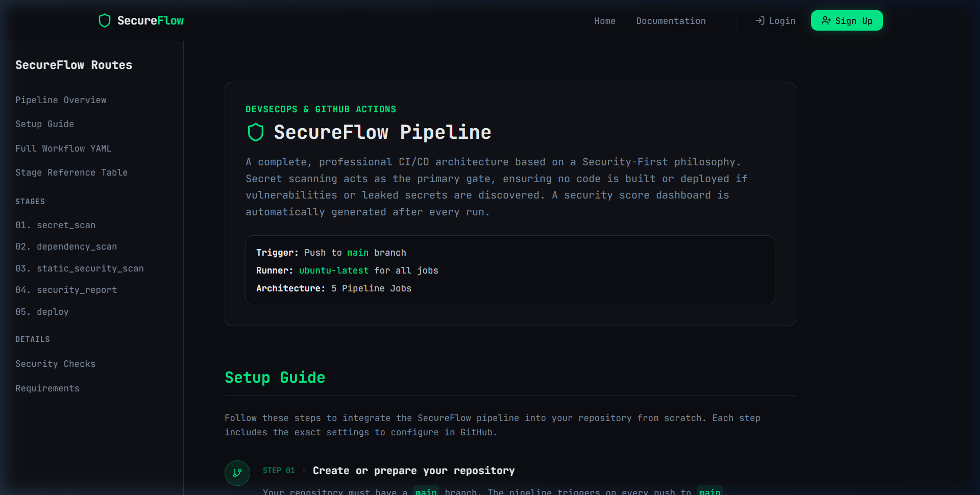Click the chevron after STEP 01

click(x=304, y=471)
